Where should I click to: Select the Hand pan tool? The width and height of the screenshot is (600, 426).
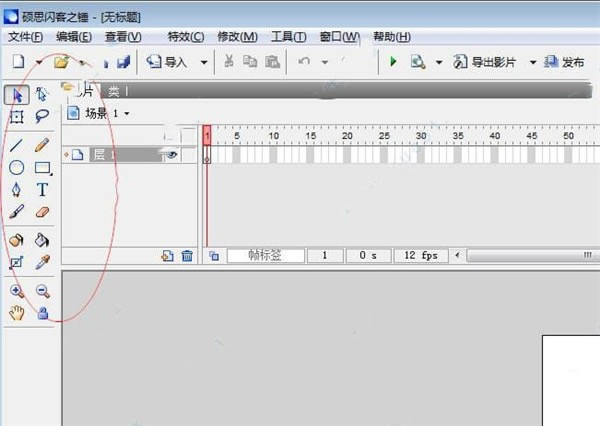click(x=17, y=313)
